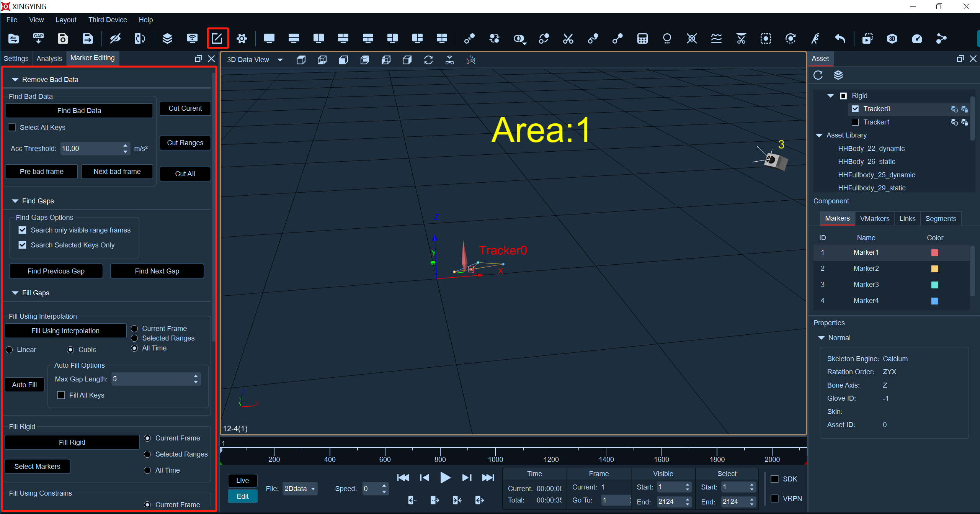Image resolution: width=980 pixels, height=514 pixels.
Task: Click the Marker Editing toolbar icon
Action: (x=217, y=38)
